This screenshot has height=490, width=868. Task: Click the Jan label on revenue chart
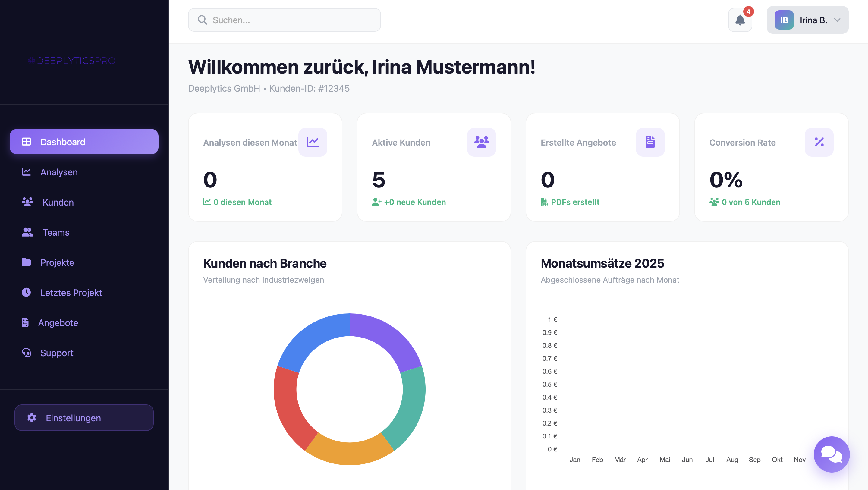[x=574, y=459]
